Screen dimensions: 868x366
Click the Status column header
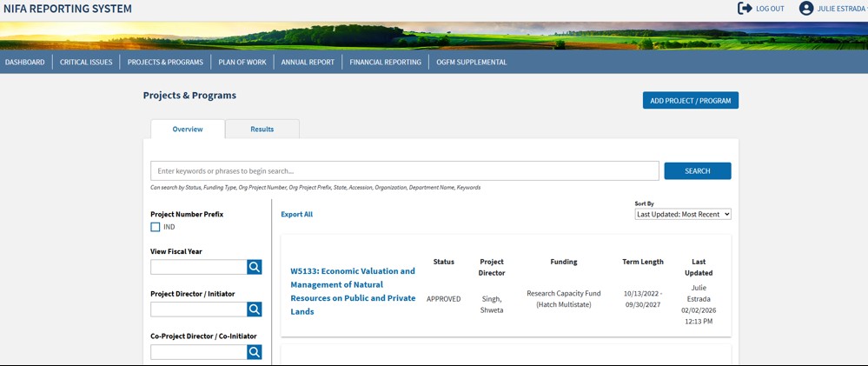[x=443, y=262]
